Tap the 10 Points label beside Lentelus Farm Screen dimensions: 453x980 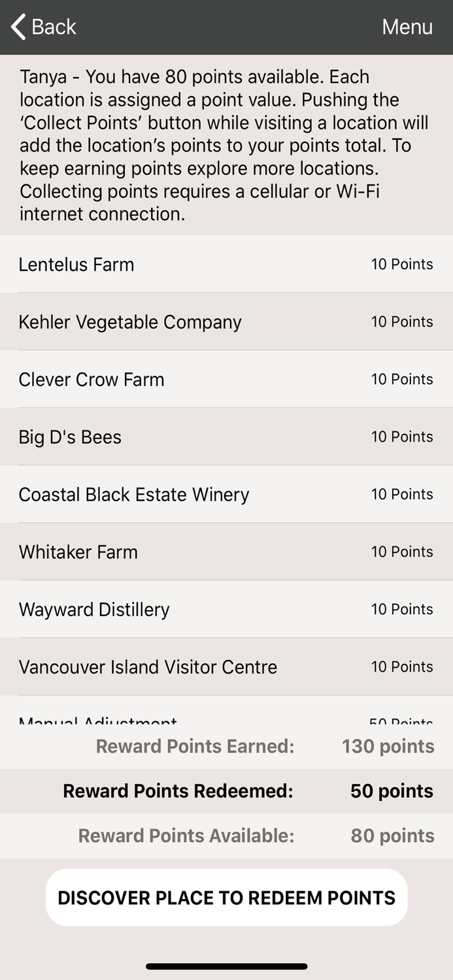[x=402, y=264]
